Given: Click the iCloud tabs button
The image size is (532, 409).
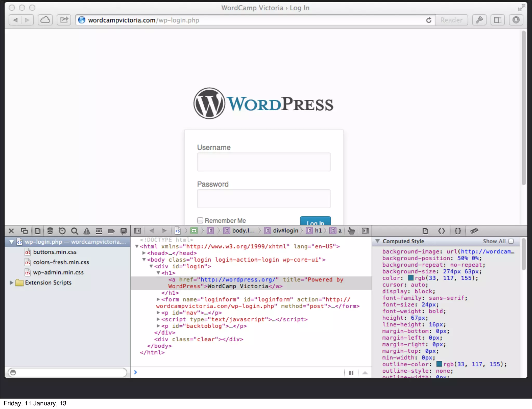Looking at the screenshot, I should (45, 20).
